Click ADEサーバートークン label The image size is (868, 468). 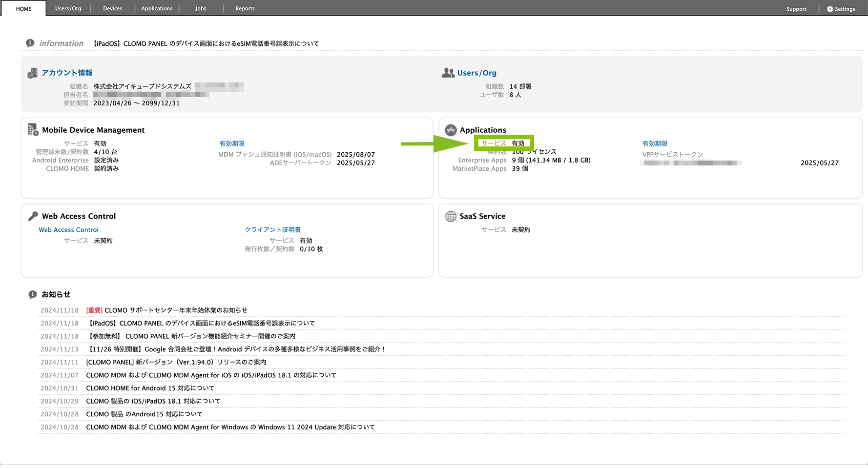click(x=301, y=163)
